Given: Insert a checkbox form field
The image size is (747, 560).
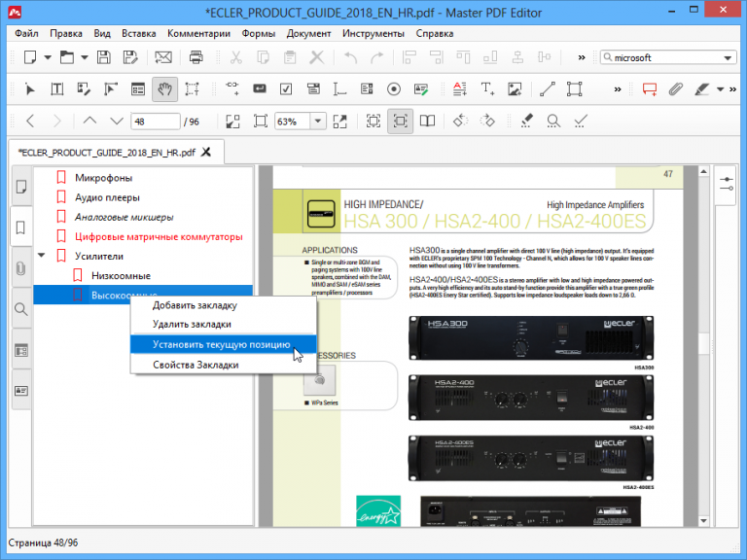Looking at the screenshot, I should click(x=286, y=89).
